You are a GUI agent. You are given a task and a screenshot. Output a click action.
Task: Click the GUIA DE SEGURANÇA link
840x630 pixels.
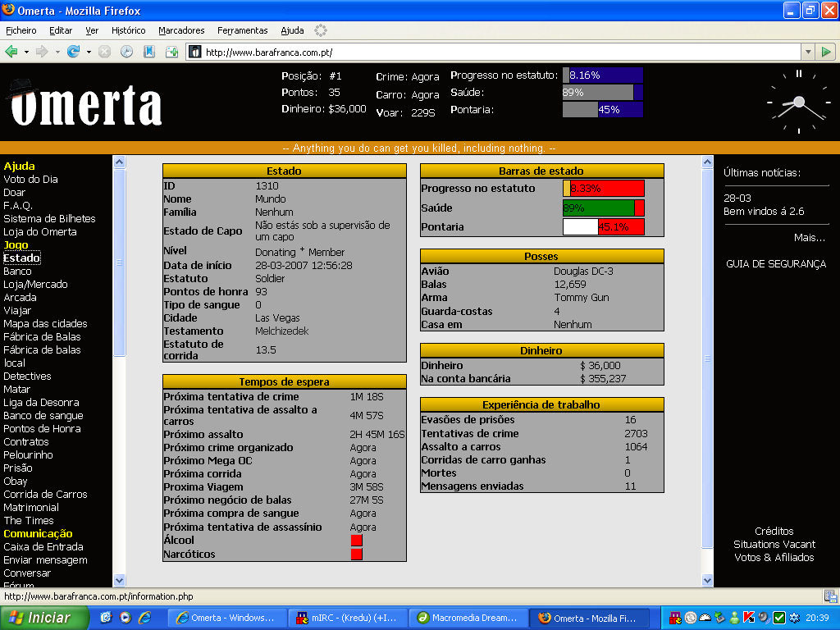775,264
